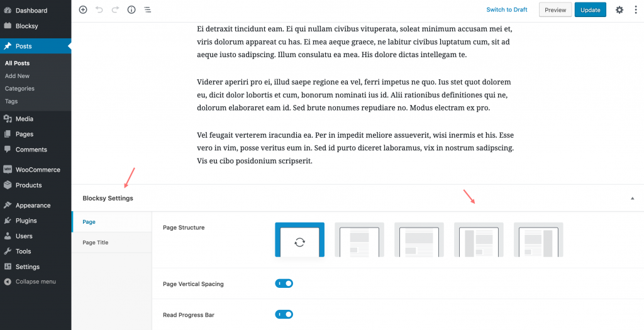Screen dimensions: 644x330
Task: Open the editor settings gear icon
Action: (619, 10)
